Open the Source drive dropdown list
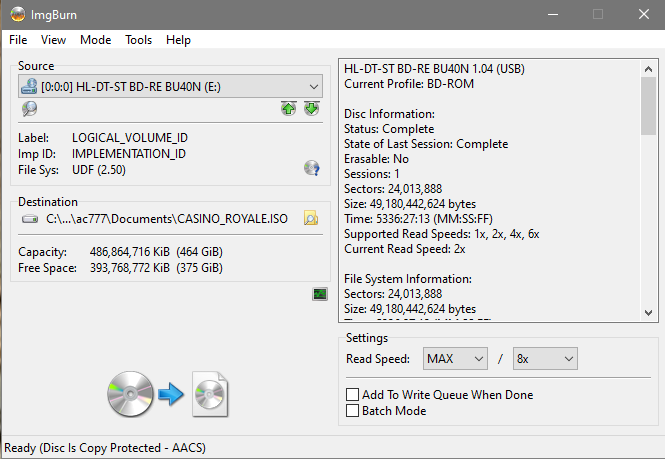 [170, 87]
